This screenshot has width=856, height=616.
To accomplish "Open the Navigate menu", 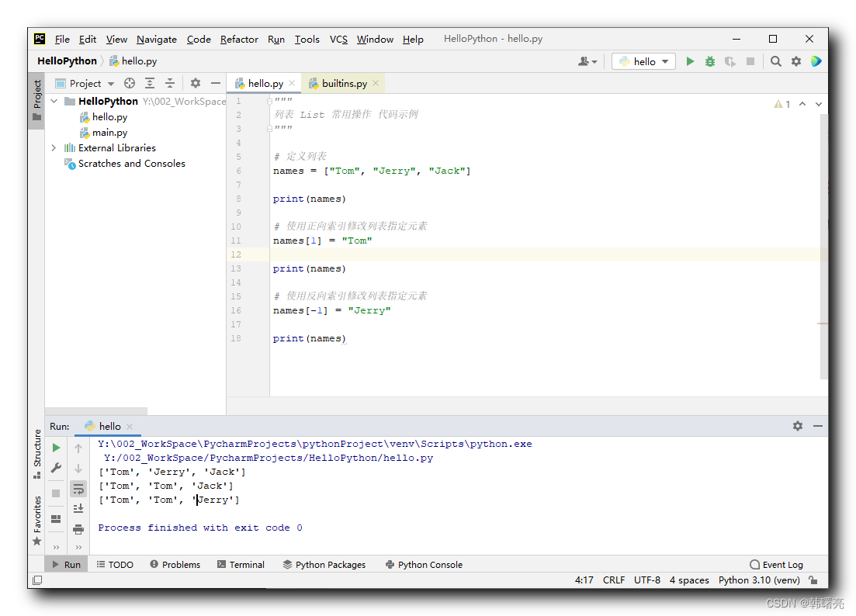I will pyautogui.click(x=157, y=39).
